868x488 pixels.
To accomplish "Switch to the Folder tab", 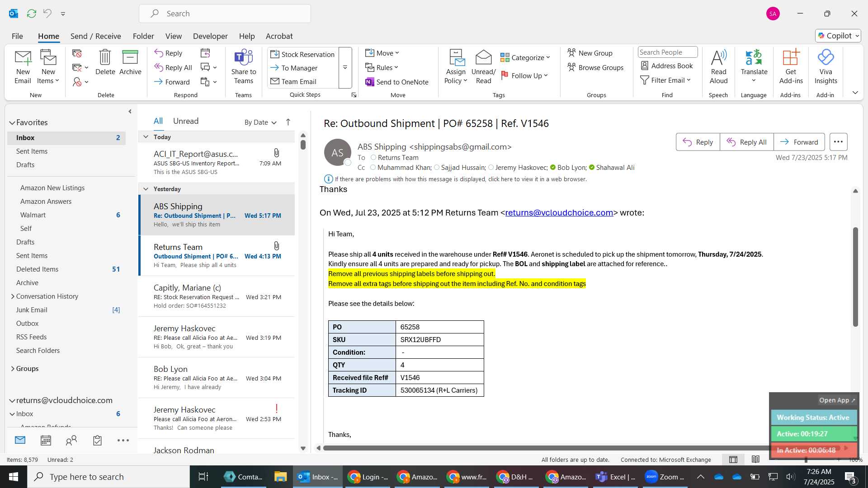I will [x=143, y=36].
